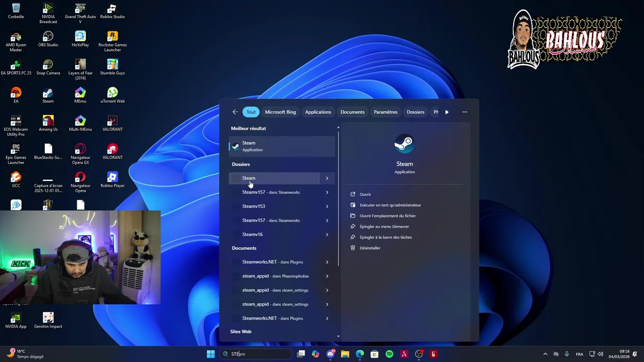Open Discord from the taskbar
This screenshot has height=362, width=644.
tap(331, 354)
